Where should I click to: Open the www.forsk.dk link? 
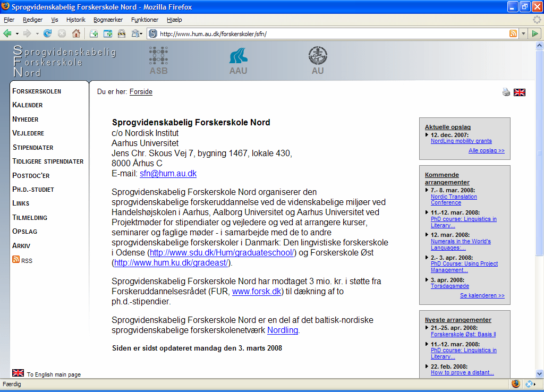(257, 292)
